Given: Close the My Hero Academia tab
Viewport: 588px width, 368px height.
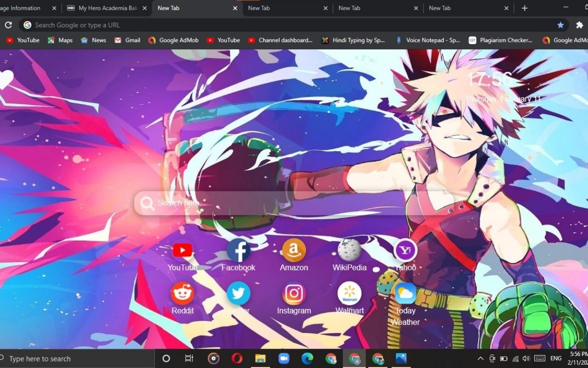Looking at the screenshot, I should point(145,8).
